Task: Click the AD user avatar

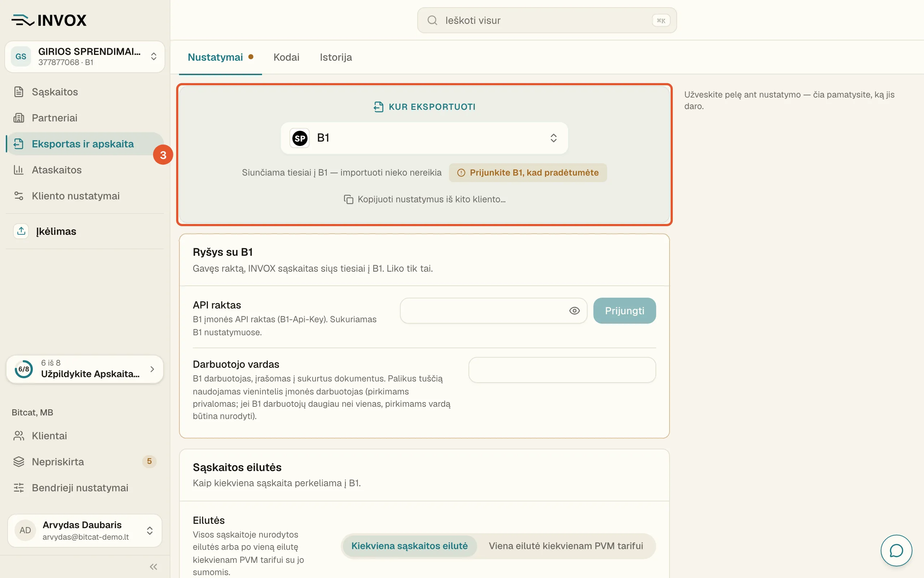Action: 25,530
